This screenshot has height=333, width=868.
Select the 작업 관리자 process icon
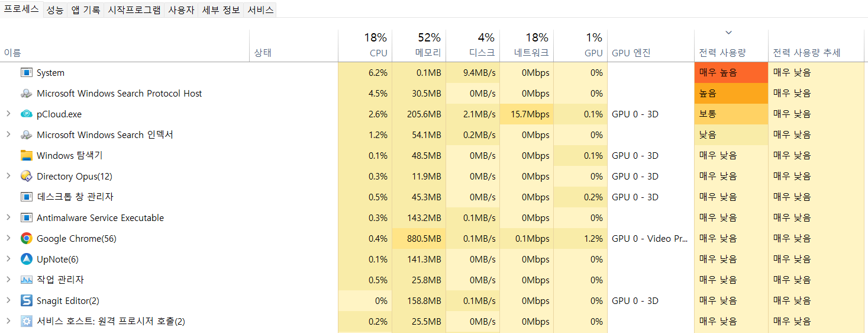26,280
